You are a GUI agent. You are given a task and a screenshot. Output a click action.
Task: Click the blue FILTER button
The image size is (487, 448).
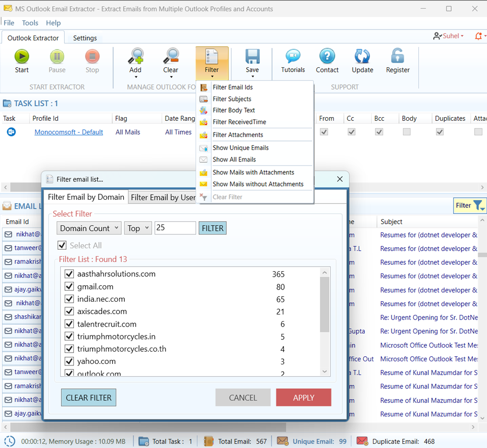pyautogui.click(x=213, y=228)
